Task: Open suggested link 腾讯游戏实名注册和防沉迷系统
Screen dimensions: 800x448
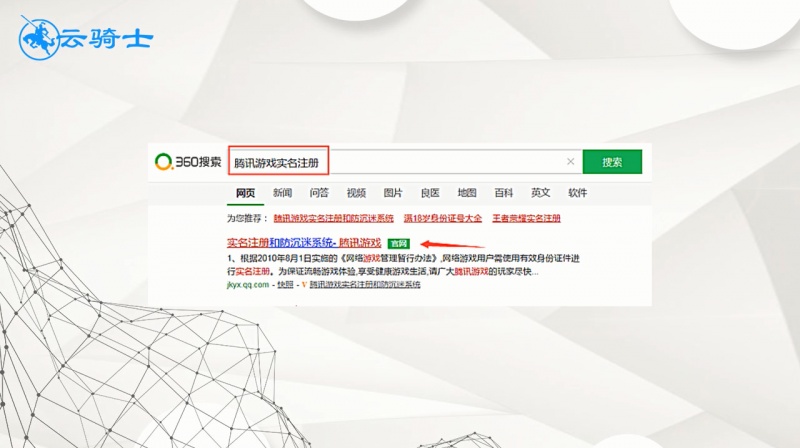Action: (x=334, y=218)
